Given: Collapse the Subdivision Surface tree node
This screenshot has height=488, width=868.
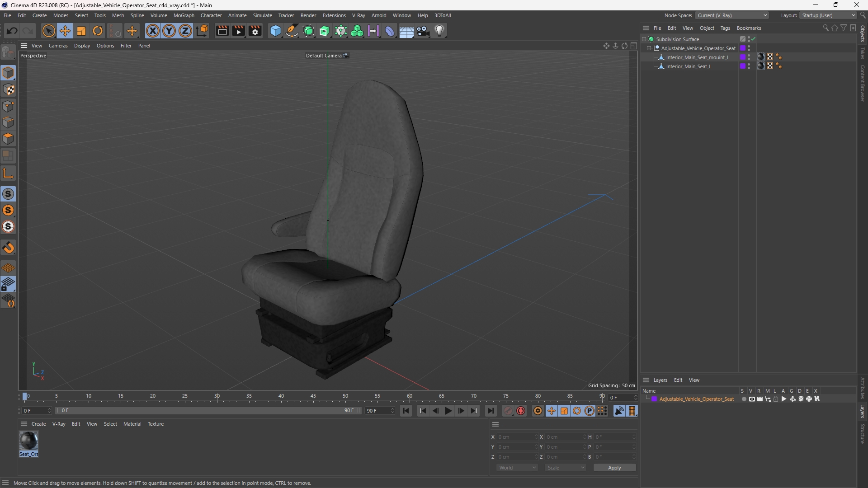Looking at the screenshot, I should (x=644, y=39).
